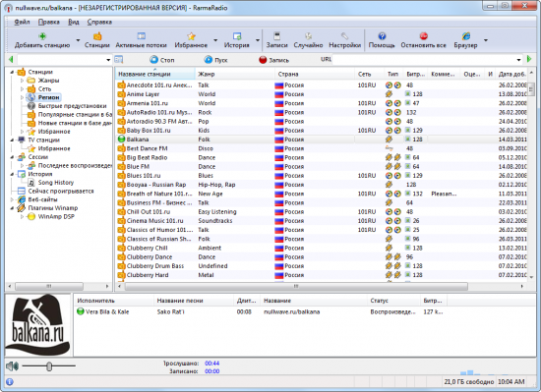Click the Добавить станцию toolbar icon

[42, 36]
